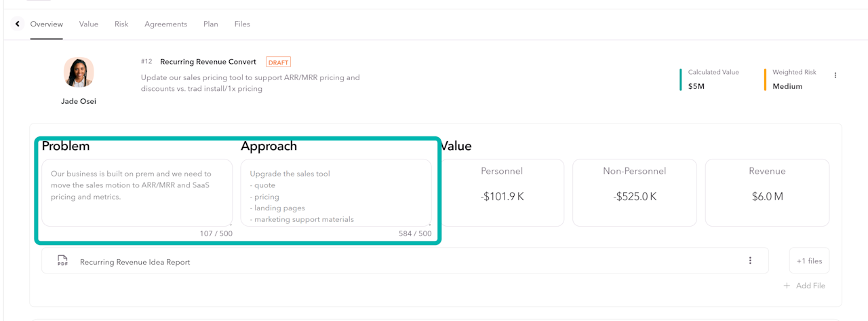Image resolution: width=868 pixels, height=321 pixels.
Task: Open Recurring Revenue Idea Report file
Action: point(135,262)
